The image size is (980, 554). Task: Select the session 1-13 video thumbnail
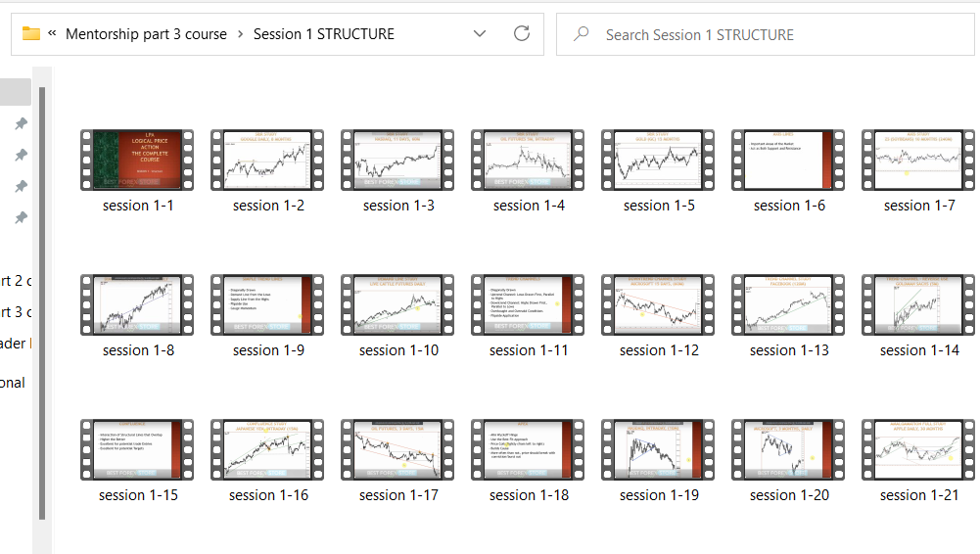pos(788,304)
